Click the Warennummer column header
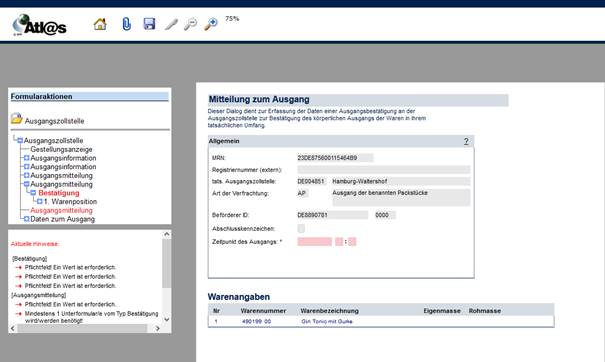 tap(263, 311)
